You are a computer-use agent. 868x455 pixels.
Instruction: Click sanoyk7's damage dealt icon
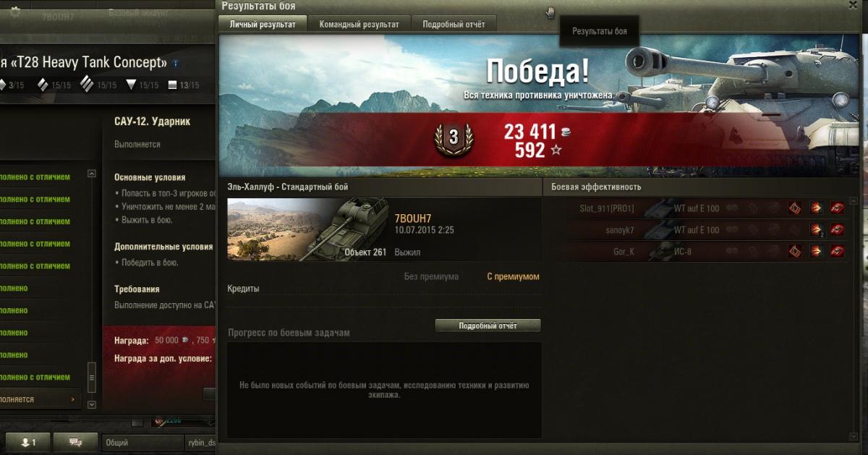point(817,230)
